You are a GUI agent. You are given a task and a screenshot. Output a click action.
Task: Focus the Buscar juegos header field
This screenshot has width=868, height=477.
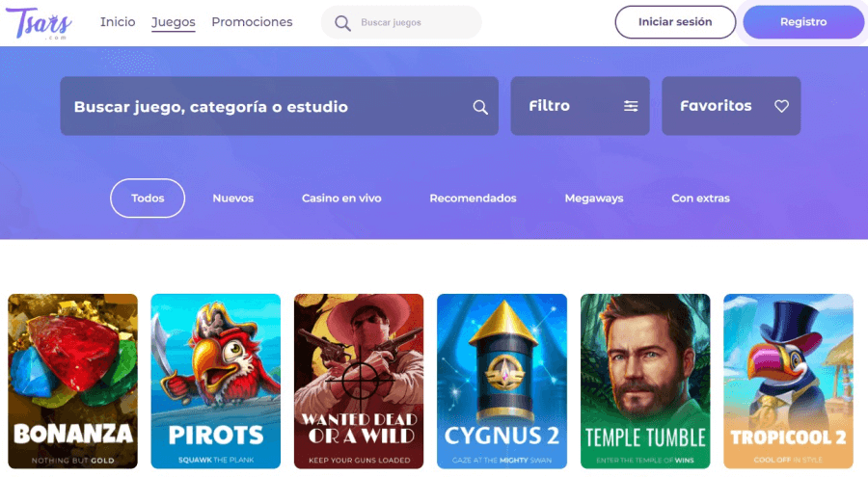401,22
